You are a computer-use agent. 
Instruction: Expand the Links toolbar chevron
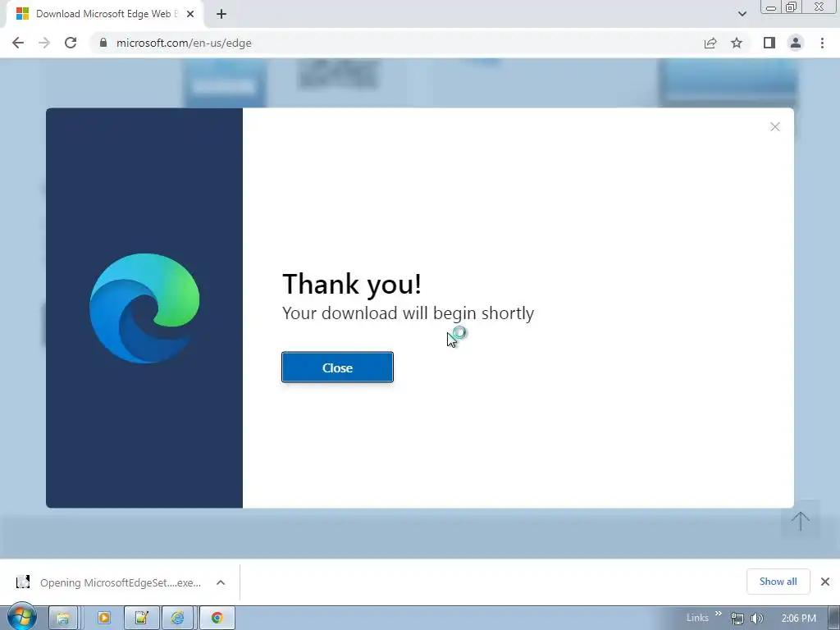point(719,614)
